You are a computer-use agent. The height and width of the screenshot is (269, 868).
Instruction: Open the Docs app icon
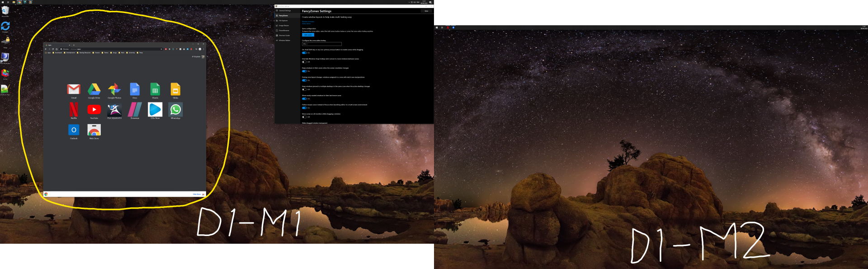pos(135,90)
